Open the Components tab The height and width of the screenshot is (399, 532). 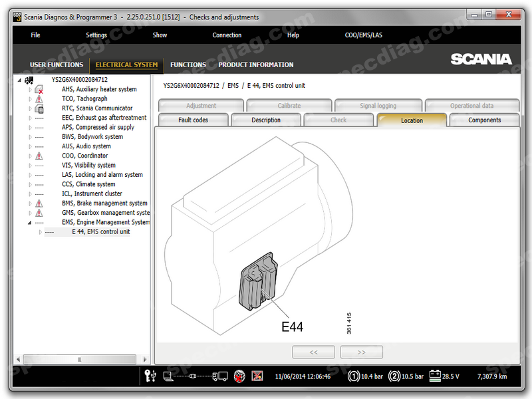(x=484, y=120)
